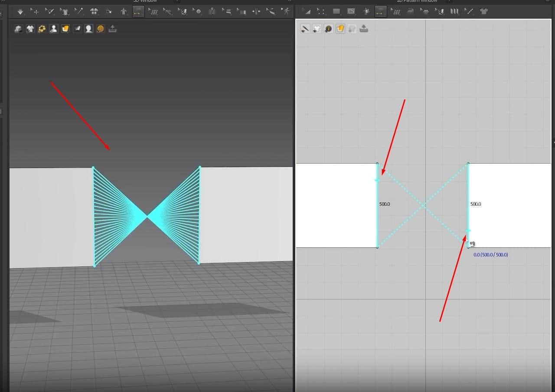The image size is (555, 392).
Task: Select the highlighted sewing tool in 2D toolbar
Action: click(381, 12)
